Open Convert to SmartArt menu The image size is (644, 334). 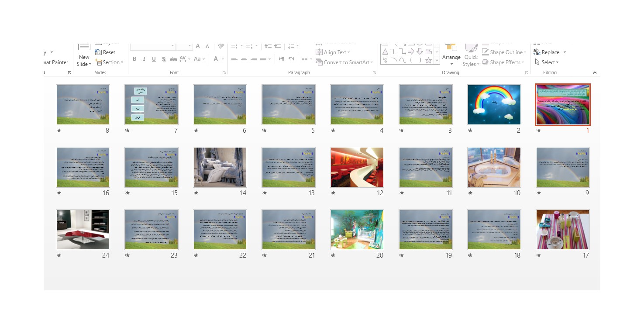(x=344, y=62)
